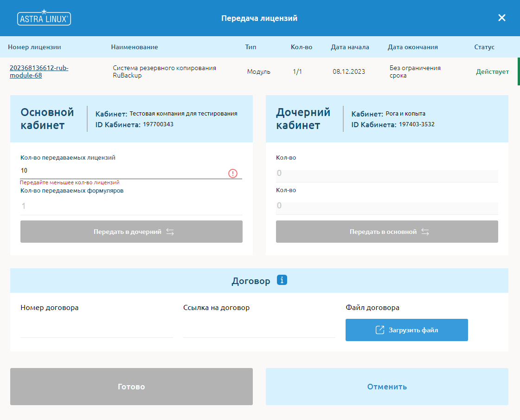The height and width of the screenshot is (420, 520).
Task: Click the Astra Linux logo
Action: pyautogui.click(x=44, y=18)
